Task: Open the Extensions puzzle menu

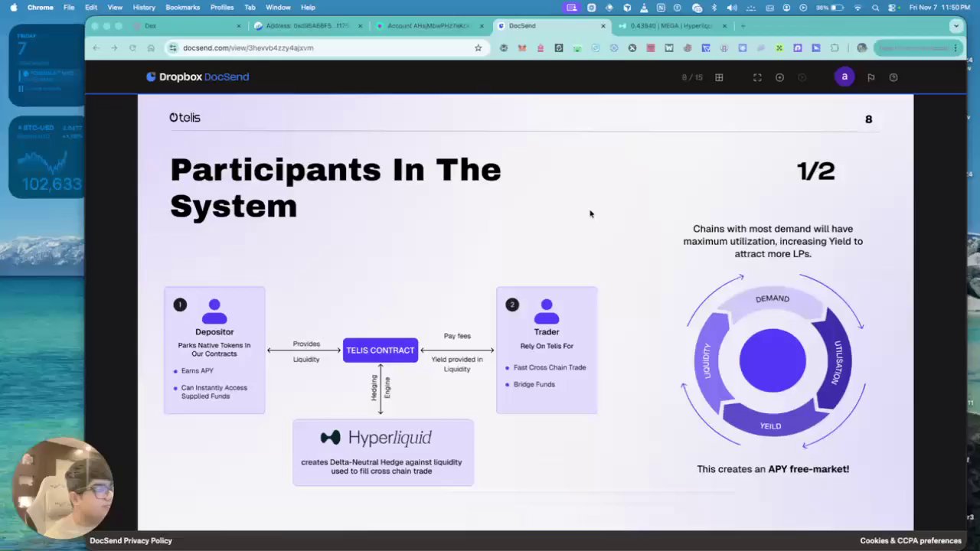Action: (835, 47)
